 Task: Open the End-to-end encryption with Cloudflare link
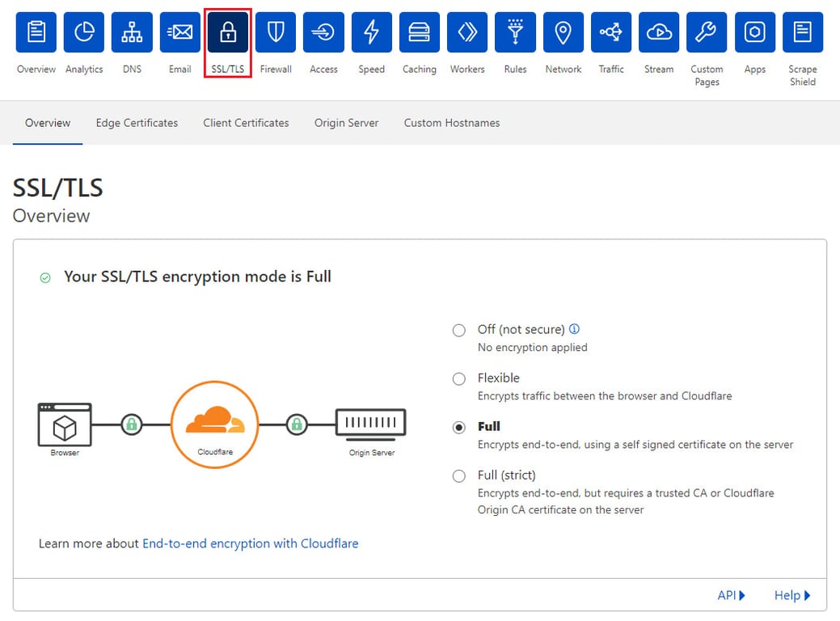pyautogui.click(x=250, y=543)
